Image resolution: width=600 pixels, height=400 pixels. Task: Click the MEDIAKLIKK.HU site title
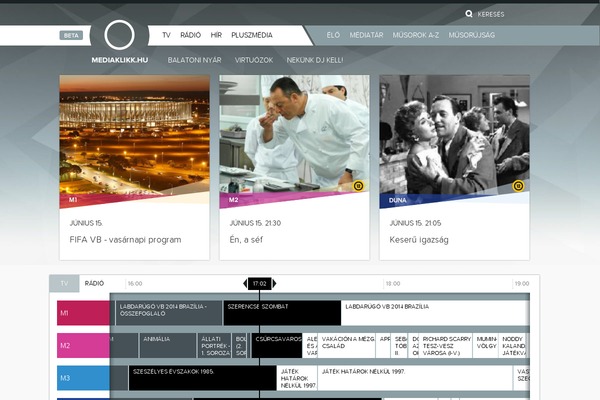pos(120,60)
